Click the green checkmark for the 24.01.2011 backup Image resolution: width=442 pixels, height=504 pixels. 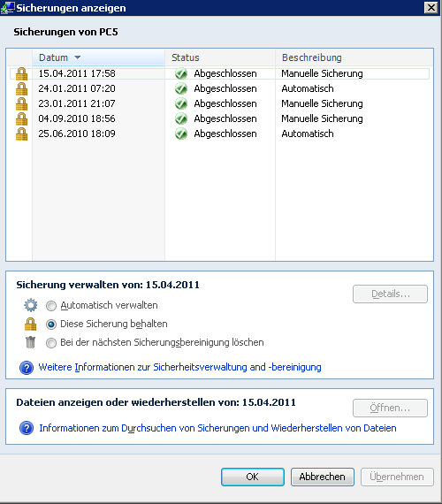(x=181, y=88)
